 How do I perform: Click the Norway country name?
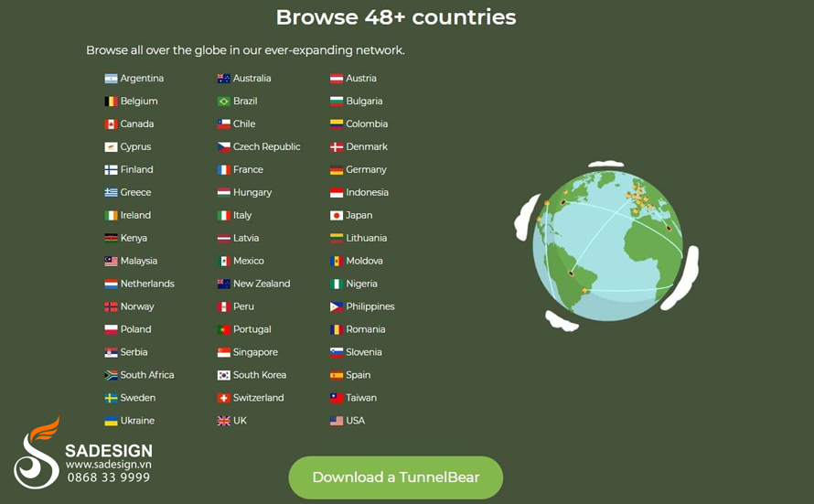137,306
